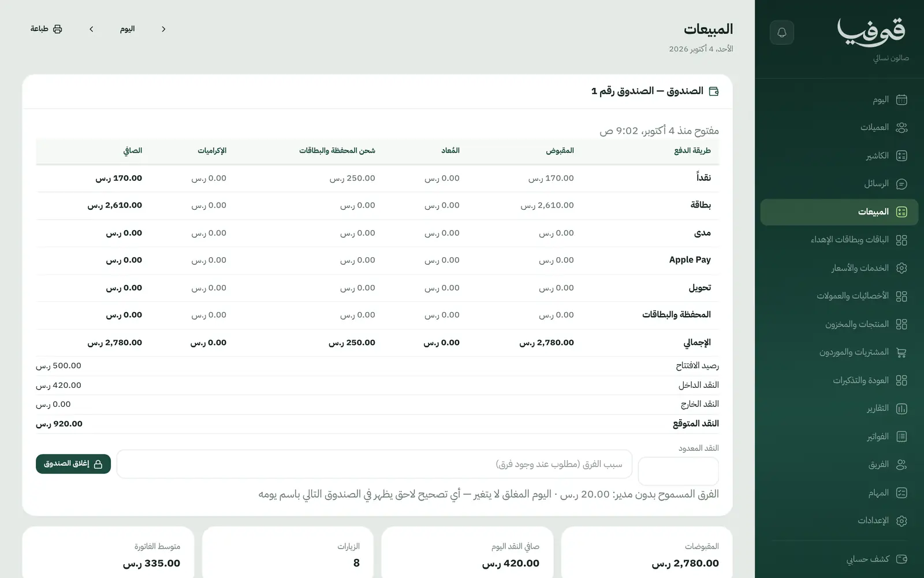Click the الخدمات والأسعار gear icon
The image size is (924, 578).
click(901, 268)
